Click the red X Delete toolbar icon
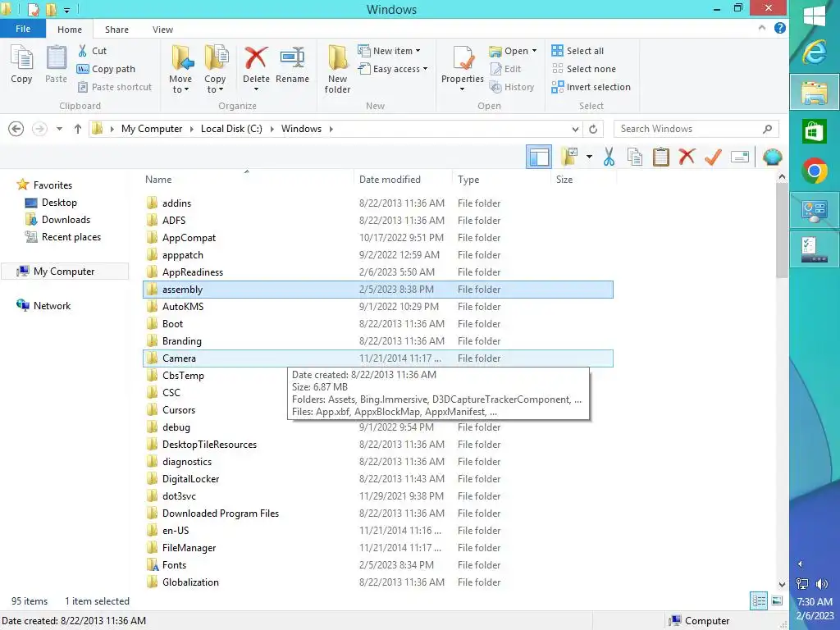840x630 pixels. (687, 157)
